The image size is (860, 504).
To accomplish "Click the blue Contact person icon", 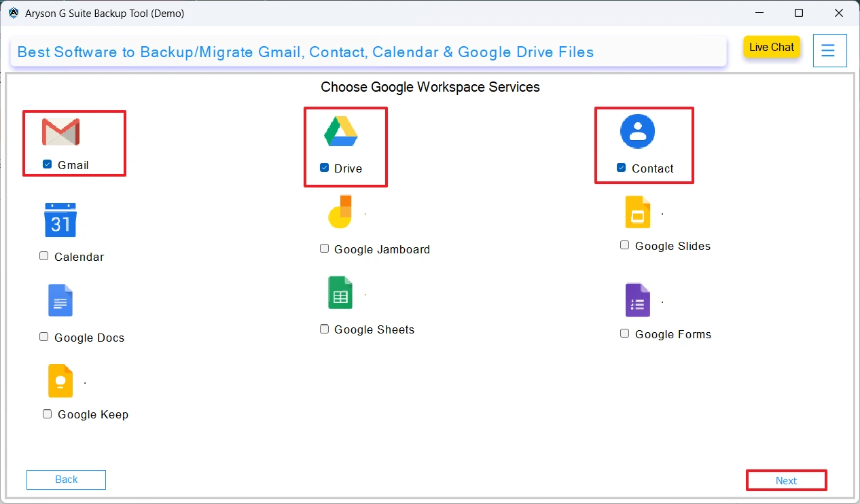I will 637,131.
